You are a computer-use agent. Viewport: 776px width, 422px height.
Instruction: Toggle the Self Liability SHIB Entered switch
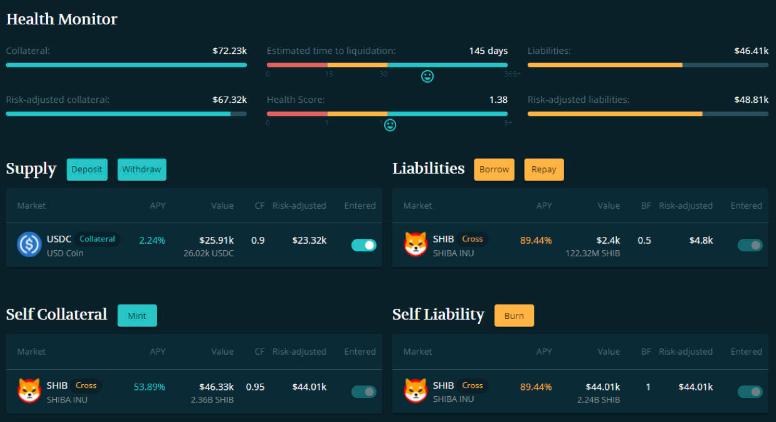tap(749, 391)
